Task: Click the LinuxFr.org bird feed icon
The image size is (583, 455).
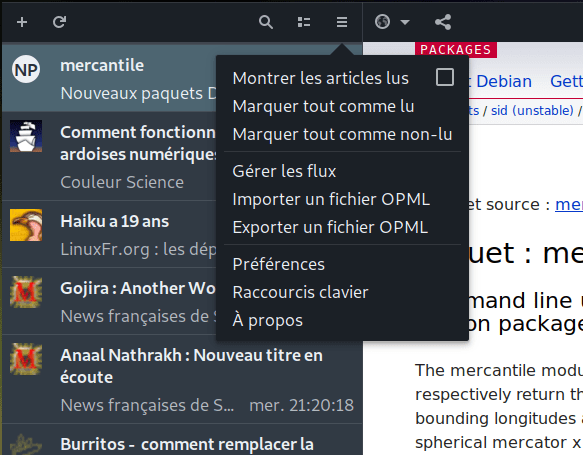Action: click(x=26, y=225)
